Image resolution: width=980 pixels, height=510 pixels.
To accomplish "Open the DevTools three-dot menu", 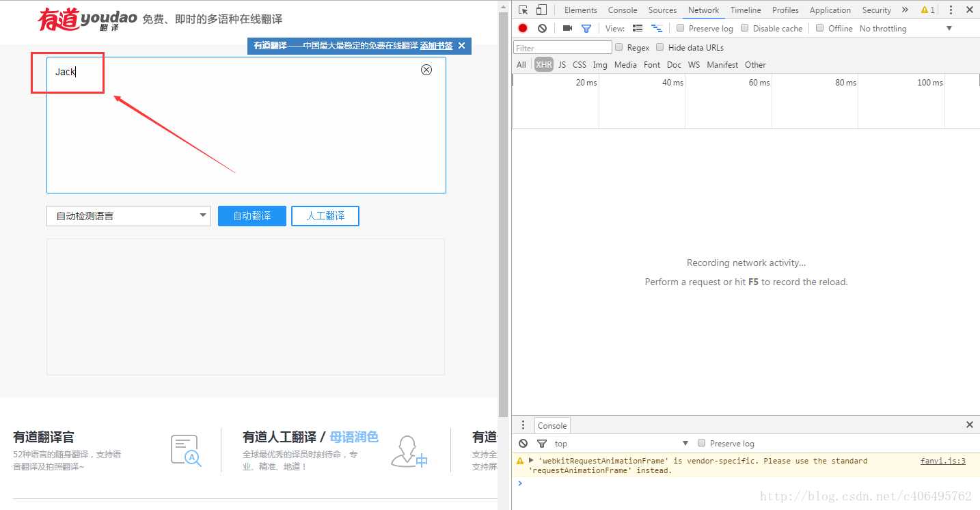I will pos(951,10).
